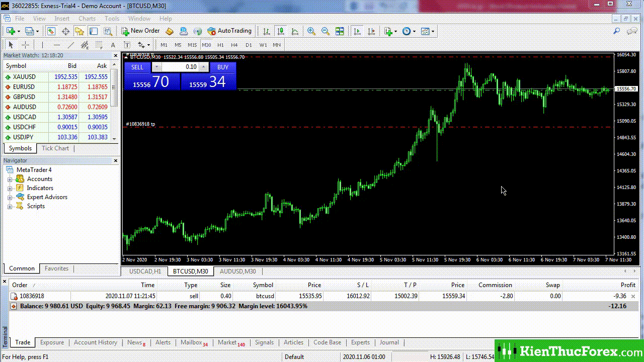The height and width of the screenshot is (362, 644).
Task: Toggle chart shift
Action: [x=371, y=31]
